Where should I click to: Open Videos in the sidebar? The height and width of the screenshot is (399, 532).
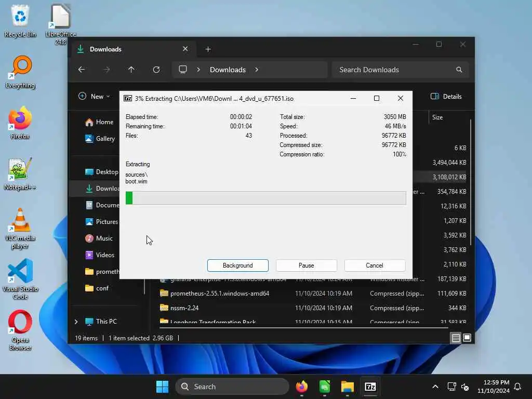click(100, 255)
